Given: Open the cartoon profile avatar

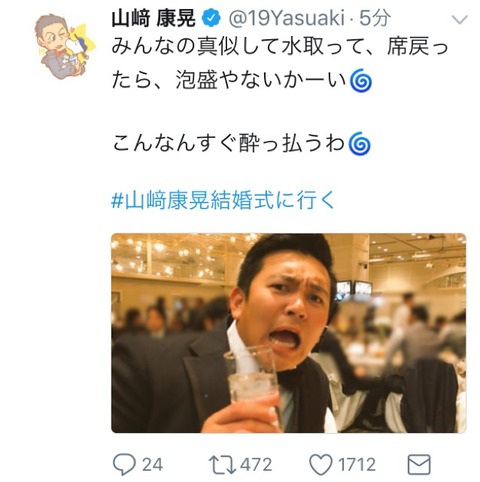Looking at the screenshot, I should [64, 47].
